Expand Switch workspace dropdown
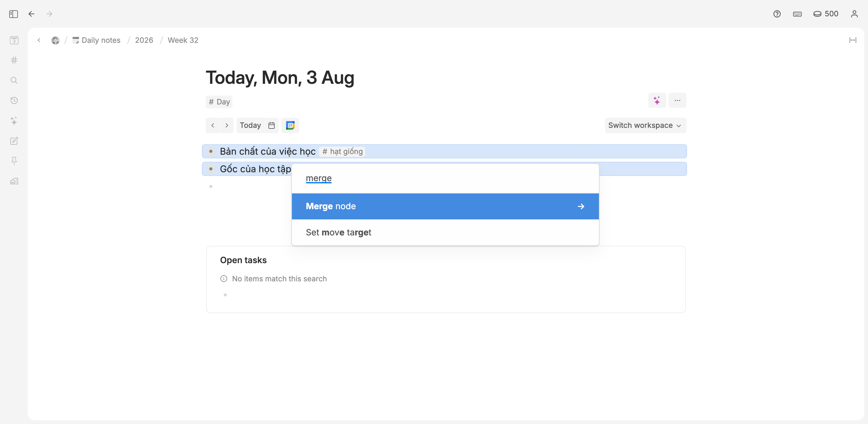This screenshot has height=424, width=868. pyautogui.click(x=645, y=125)
